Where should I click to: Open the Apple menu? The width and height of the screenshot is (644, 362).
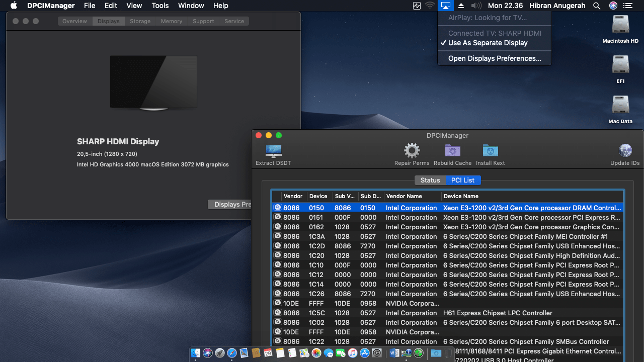pos(14,6)
